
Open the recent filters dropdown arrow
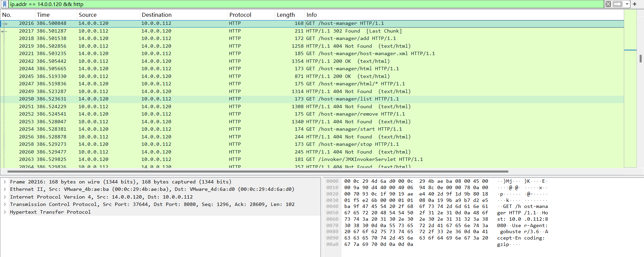(x=627, y=4)
